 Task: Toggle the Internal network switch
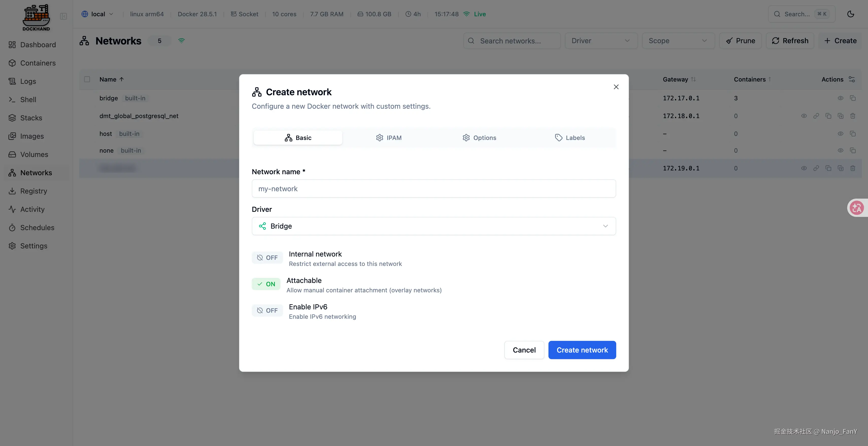[267, 258]
